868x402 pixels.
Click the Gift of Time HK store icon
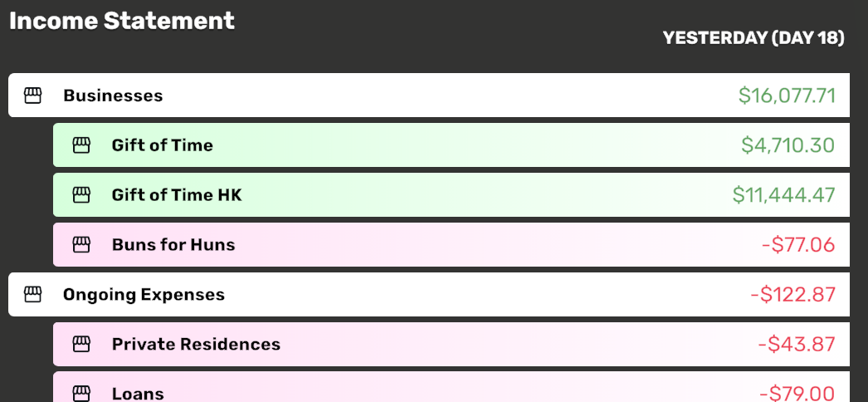[x=81, y=195]
